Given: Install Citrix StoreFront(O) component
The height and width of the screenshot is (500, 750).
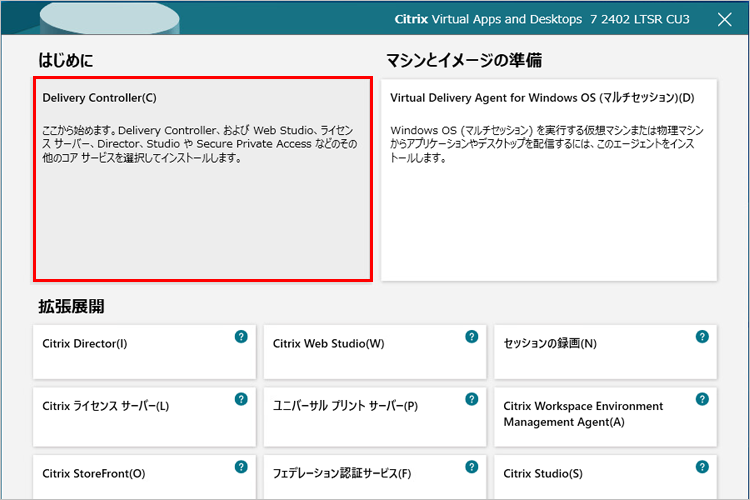Looking at the screenshot, I should click(x=130, y=476).
